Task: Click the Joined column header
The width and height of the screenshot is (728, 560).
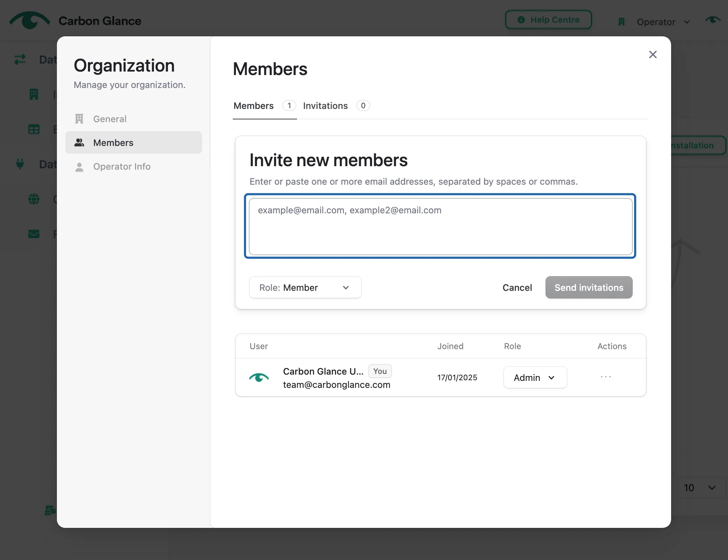Action: tap(450, 346)
